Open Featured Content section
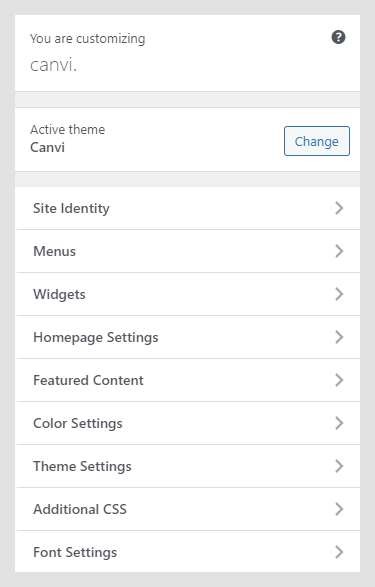The height and width of the screenshot is (587, 375). point(188,380)
